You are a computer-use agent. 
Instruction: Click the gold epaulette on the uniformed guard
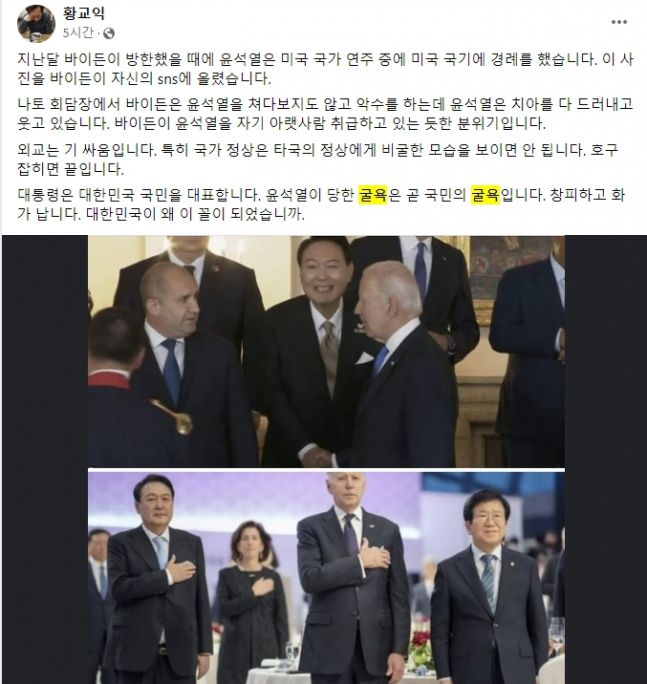pos(175,415)
